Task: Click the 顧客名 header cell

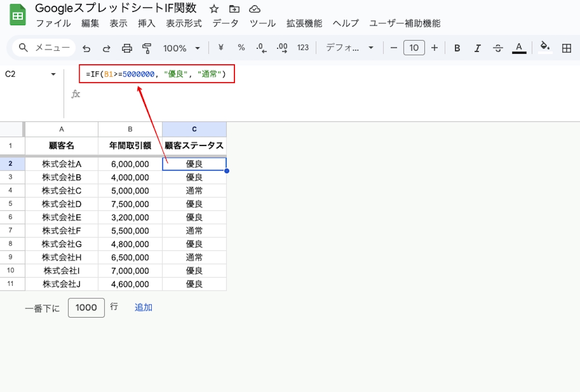Action: [61, 145]
